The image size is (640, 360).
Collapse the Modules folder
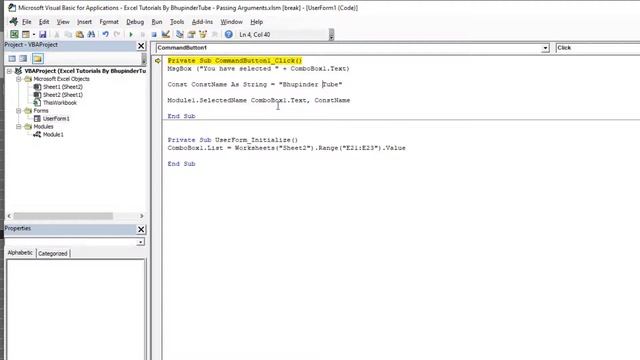point(19,127)
